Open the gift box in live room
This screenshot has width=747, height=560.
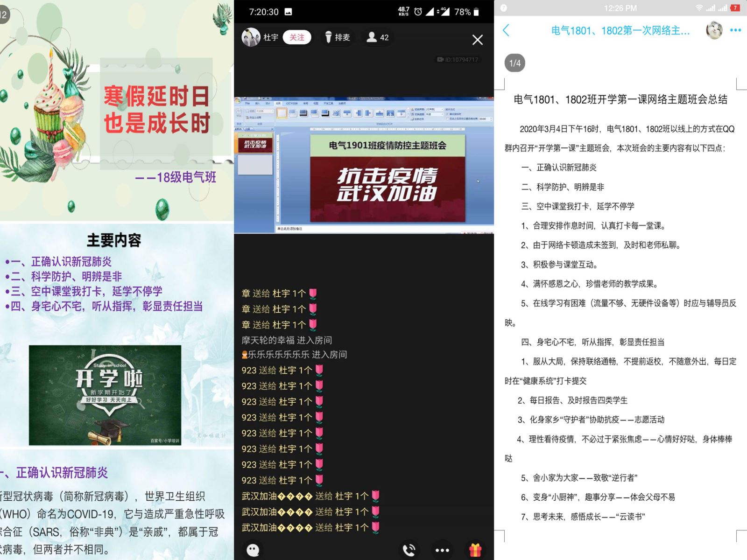tap(475, 550)
